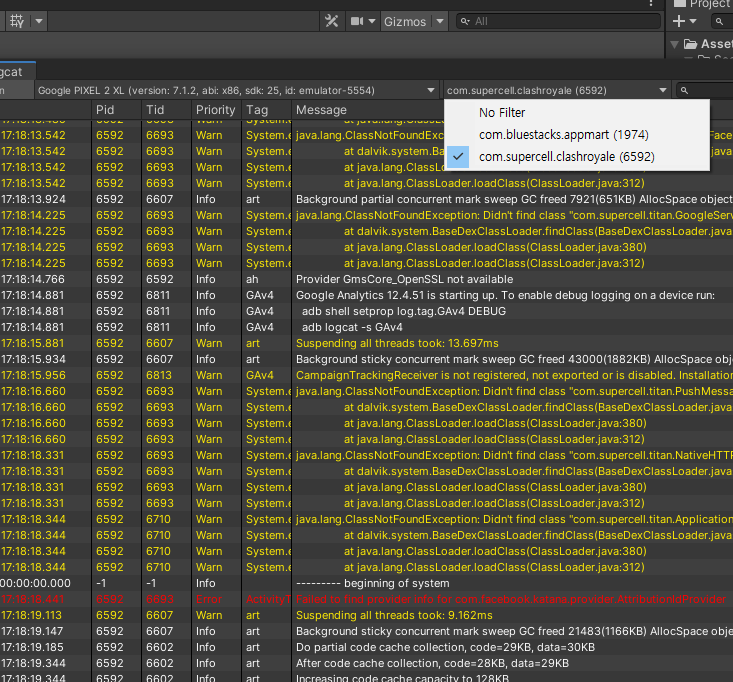
Task: Click the Logcat message search field
Action: click(705, 91)
